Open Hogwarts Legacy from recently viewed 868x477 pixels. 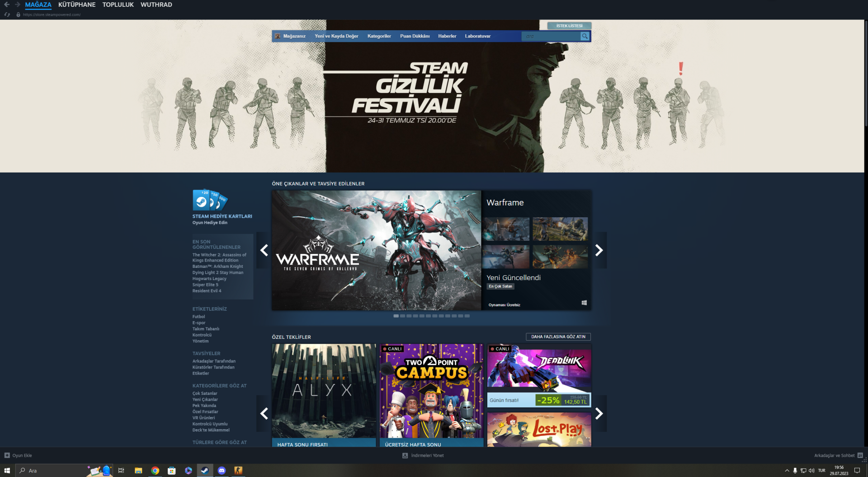[209, 279]
